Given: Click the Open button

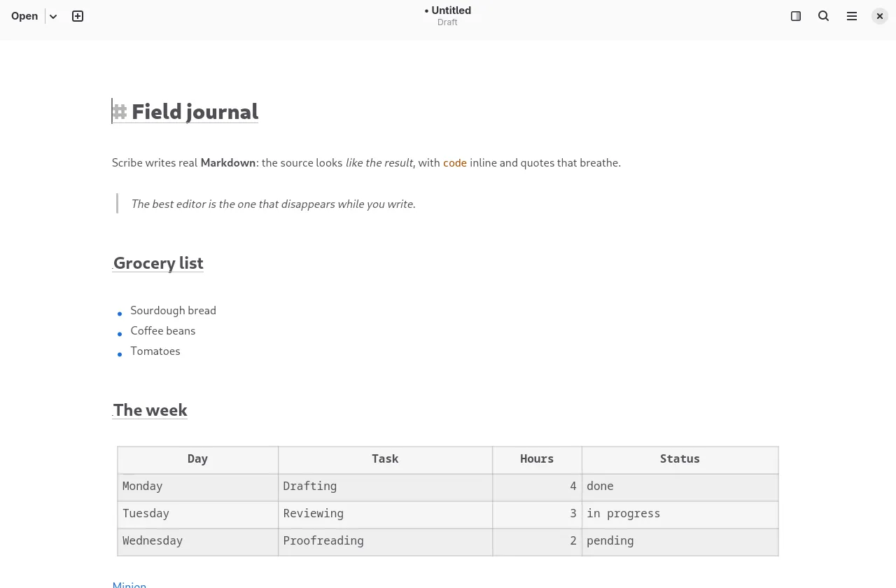Looking at the screenshot, I should click(x=24, y=16).
